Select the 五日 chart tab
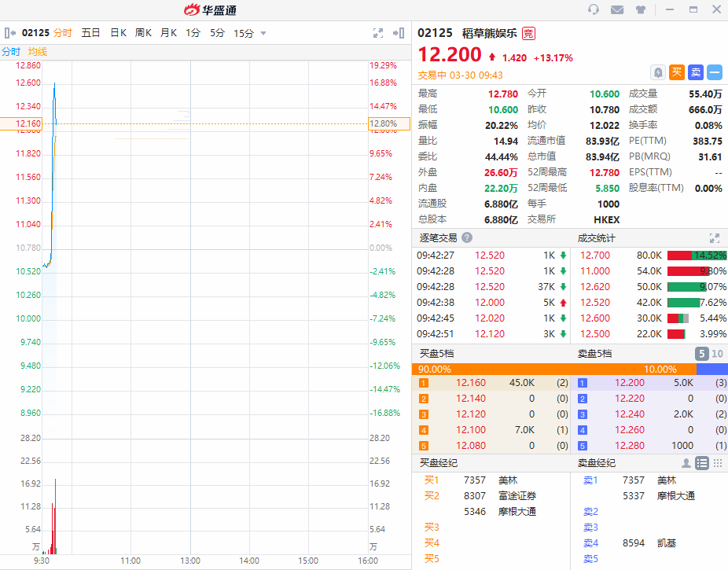Image resolution: width=728 pixels, height=570 pixels. (90, 33)
